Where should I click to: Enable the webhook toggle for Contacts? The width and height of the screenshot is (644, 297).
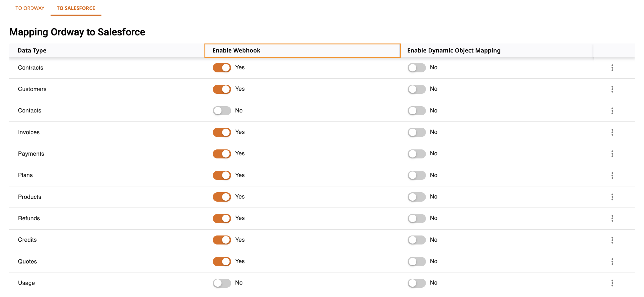(x=222, y=111)
